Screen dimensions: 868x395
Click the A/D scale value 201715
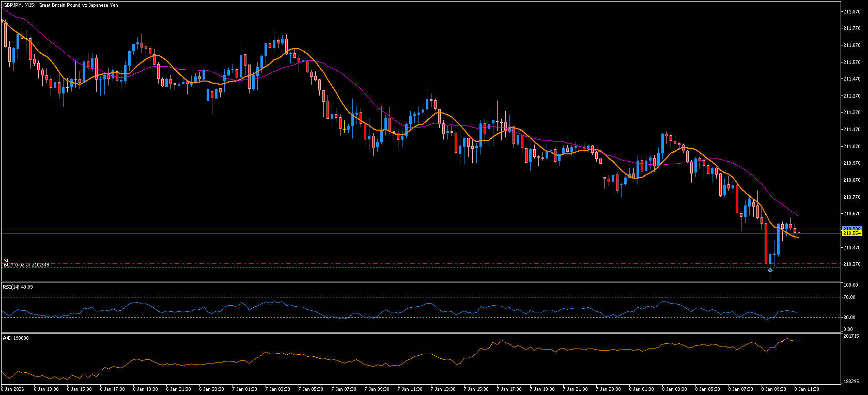click(x=850, y=336)
